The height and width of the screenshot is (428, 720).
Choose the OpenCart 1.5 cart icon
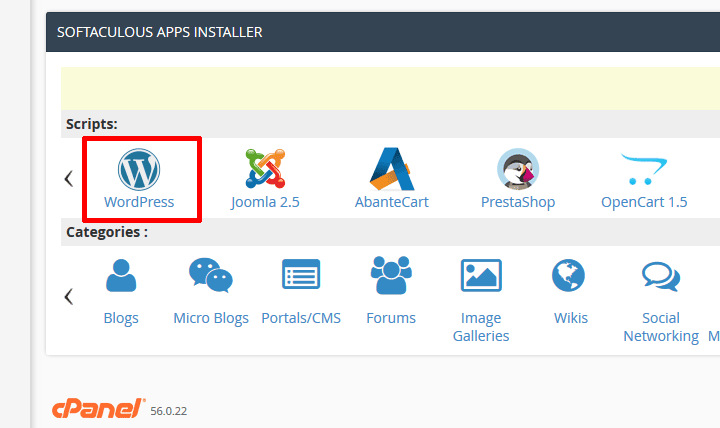644,168
